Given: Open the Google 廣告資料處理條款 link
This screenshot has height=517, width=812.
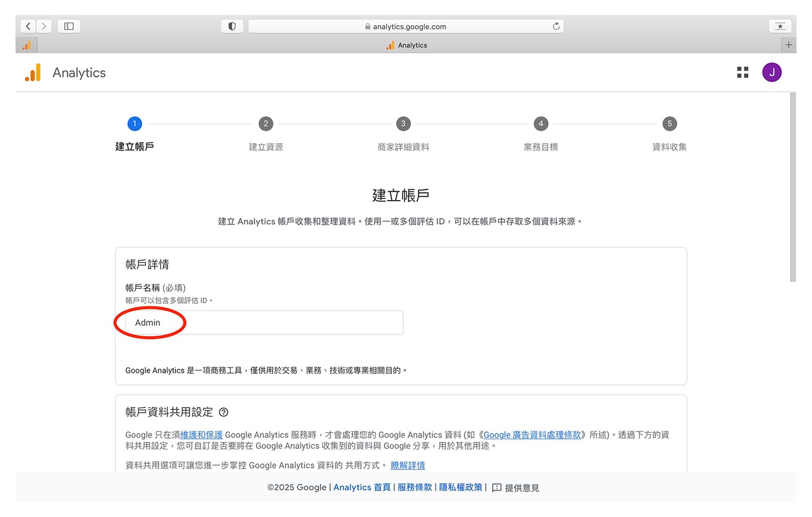Looking at the screenshot, I should click(x=532, y=435).
